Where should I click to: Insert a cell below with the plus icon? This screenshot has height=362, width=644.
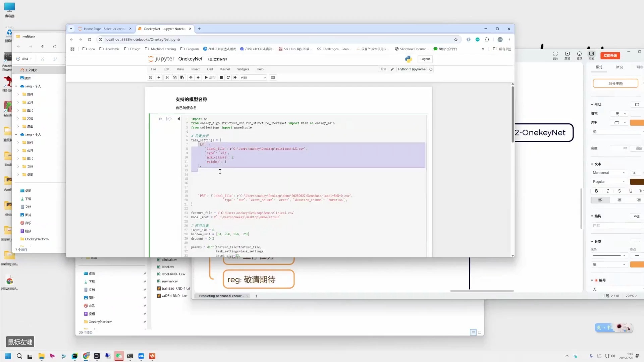[159, 77]
